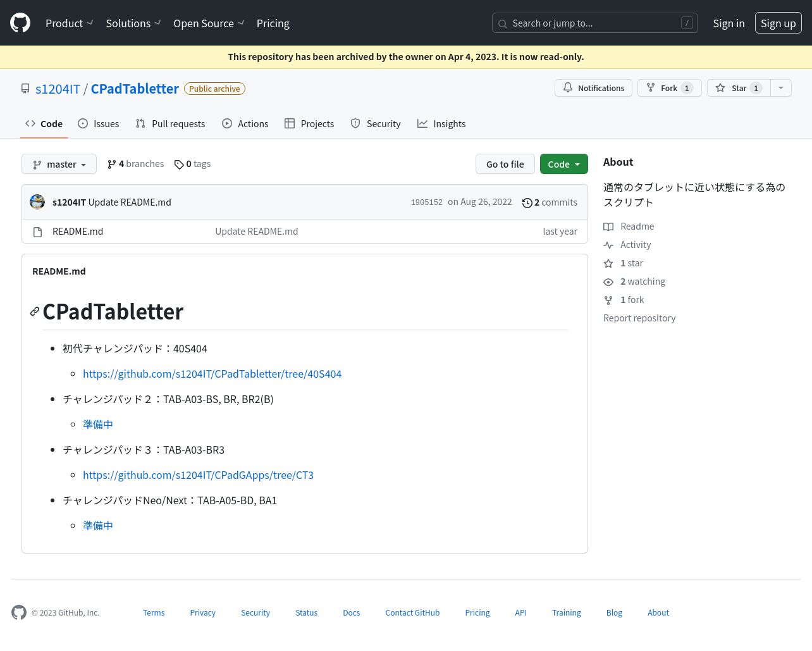Expand the Open Source menu

[x=209, y=23]
